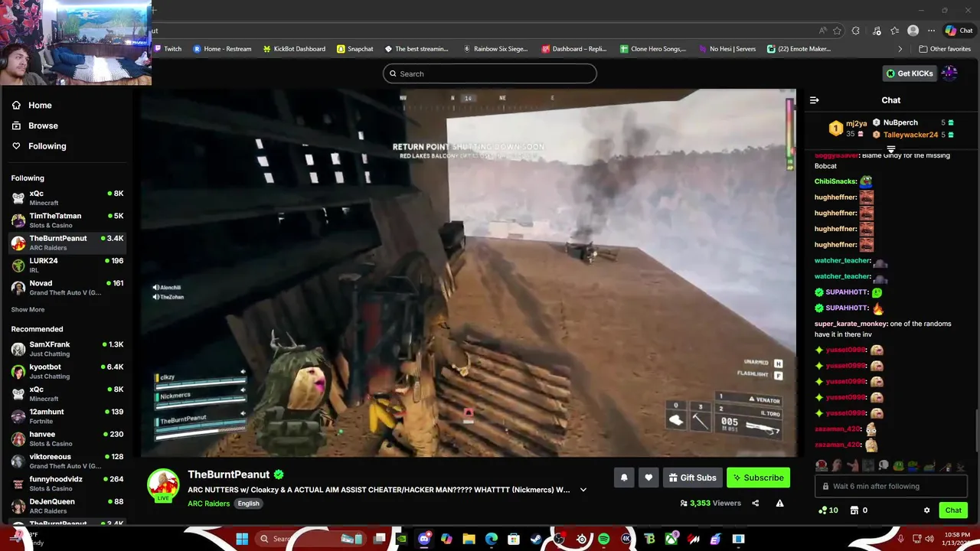This screenshot has height=551, width=980.
Task: Open the Snapchat bookmark
Action: tap(354, 49)
